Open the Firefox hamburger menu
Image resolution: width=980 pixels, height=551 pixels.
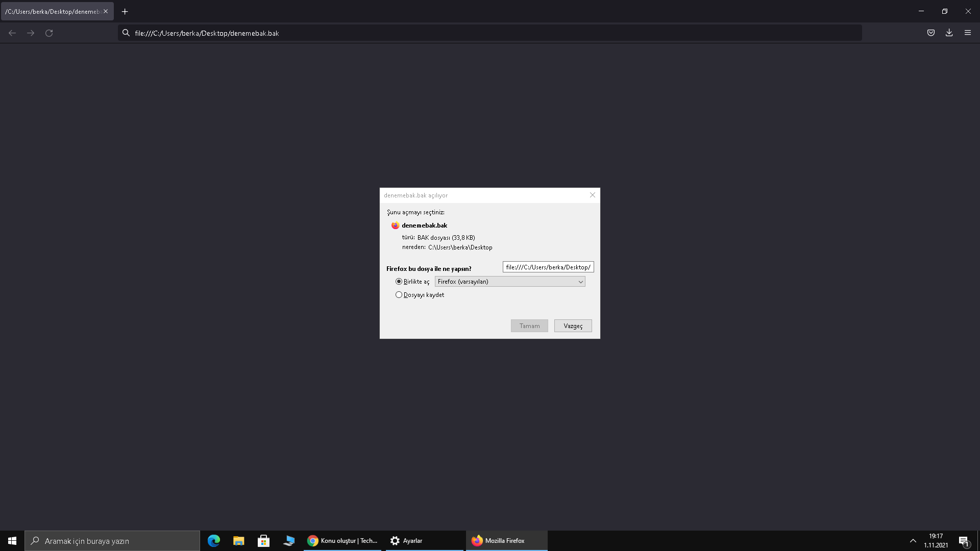(x=967, y=33)
